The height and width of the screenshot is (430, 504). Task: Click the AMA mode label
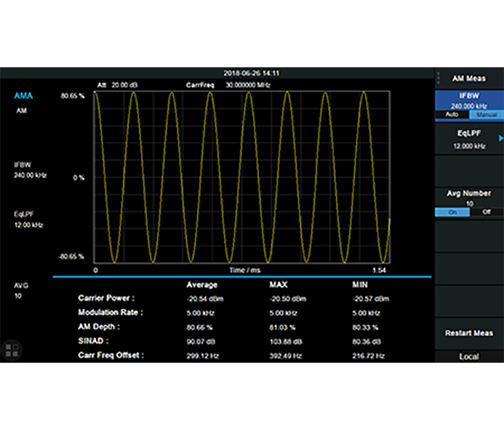pyautogui.click(x=24, y=97)
